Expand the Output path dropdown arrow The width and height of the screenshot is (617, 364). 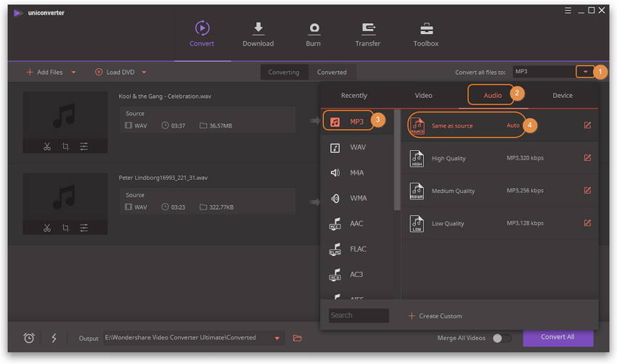click(277, 338)
